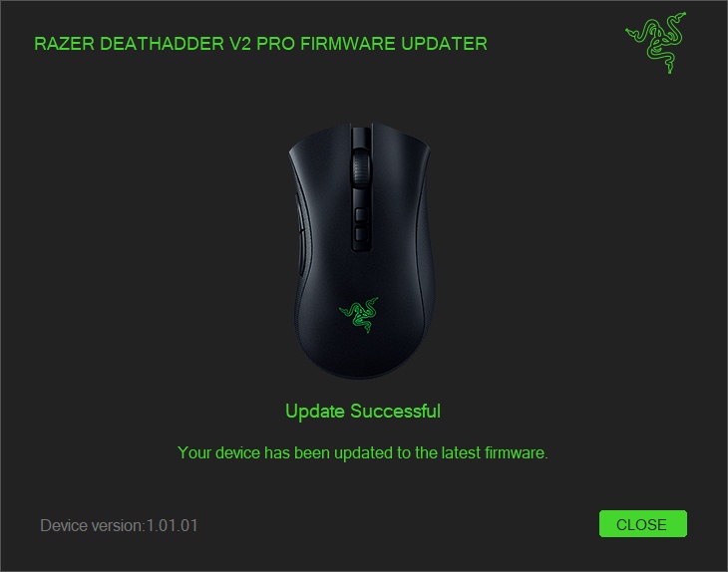Click the lower DPI button on the mouse
The width and height of the screenshot is (728, 572).
(361, 232)
